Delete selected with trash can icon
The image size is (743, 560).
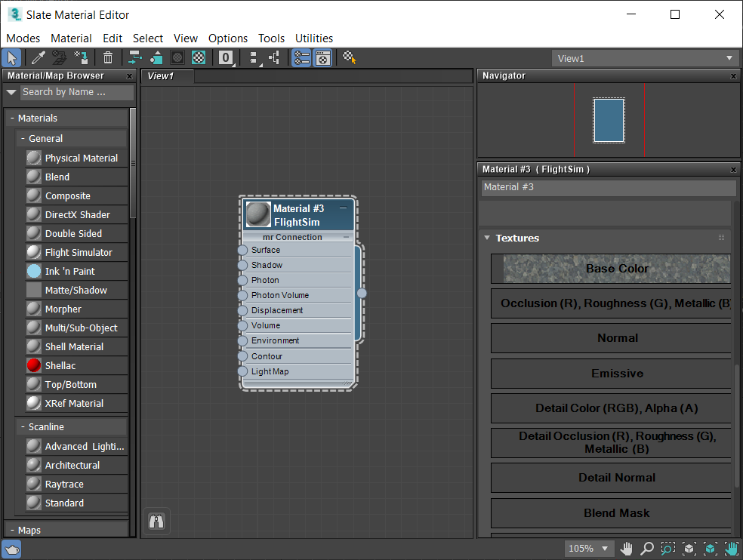point(108,58)
